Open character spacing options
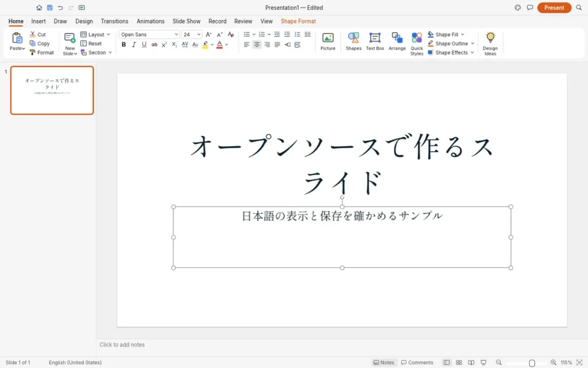The width and height of the screenshot is (588, 368). [185, 45]
